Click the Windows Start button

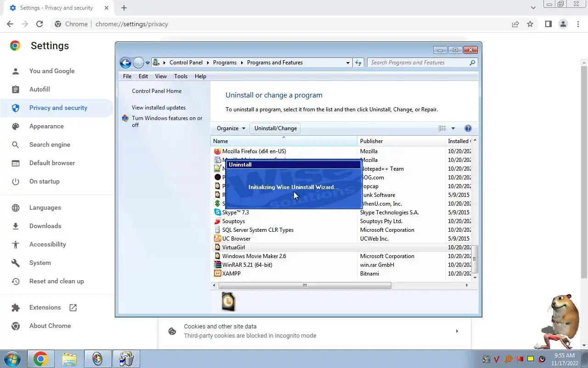12,359
